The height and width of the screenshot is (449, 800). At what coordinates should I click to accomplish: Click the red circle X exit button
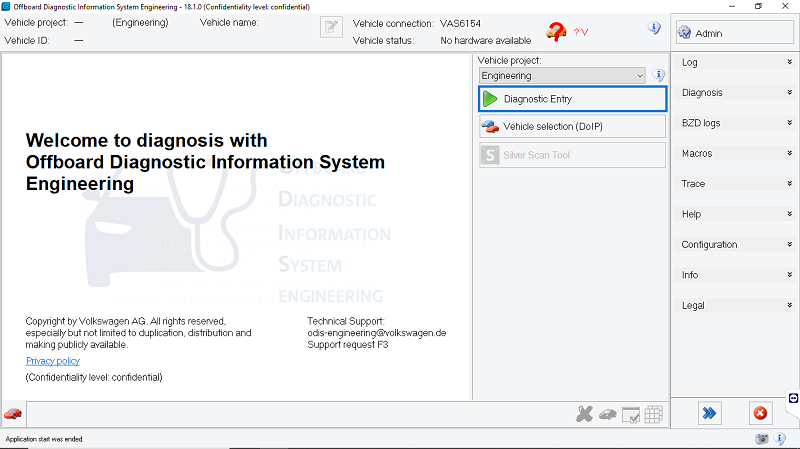pyautogui.click(x=760, y=414)
